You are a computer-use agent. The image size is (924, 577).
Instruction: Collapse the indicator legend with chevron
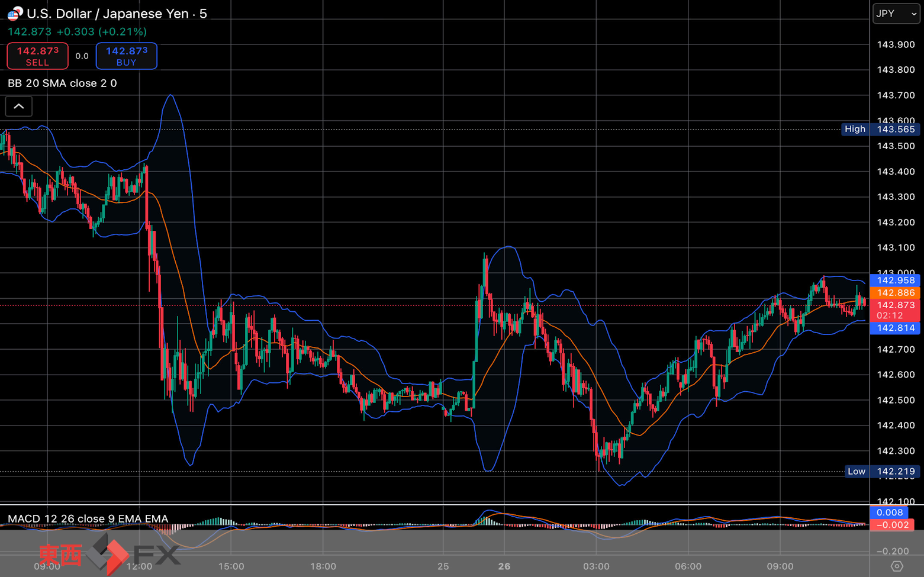pos(19,107)
